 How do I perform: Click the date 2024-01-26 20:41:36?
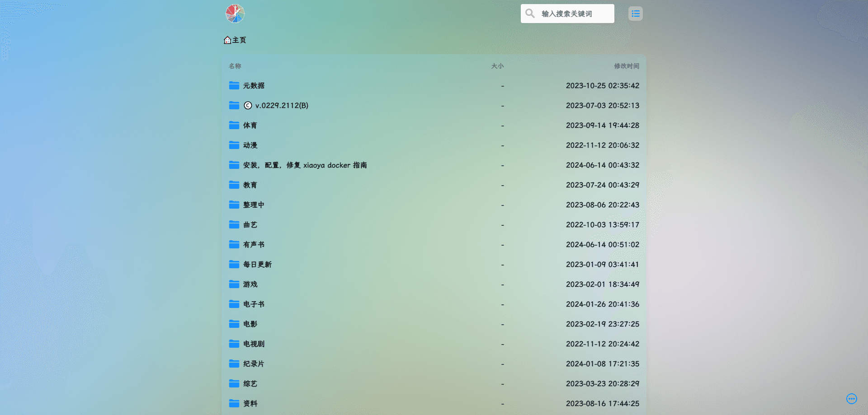(603, 304)
